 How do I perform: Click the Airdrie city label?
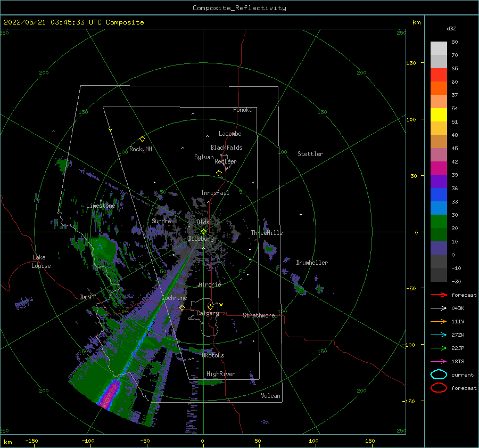click(210, 284)
